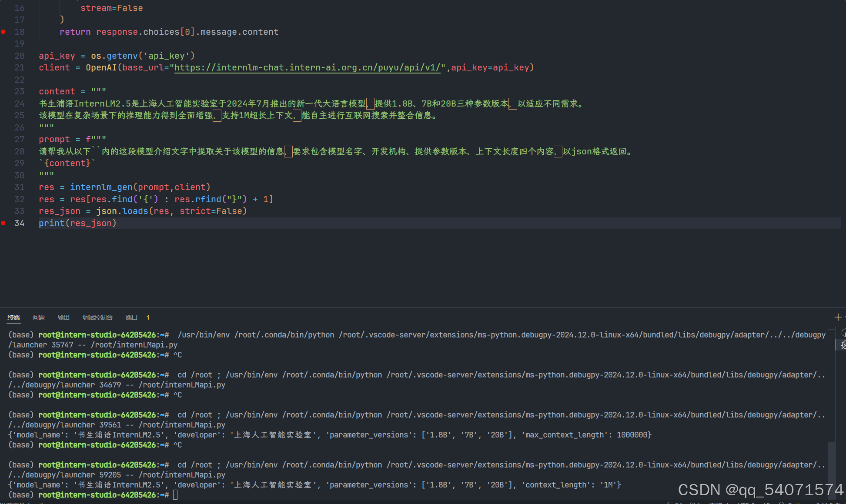Click the line and column indicator in status bar
The image size is (846, 504).
[x=683, y=503]
